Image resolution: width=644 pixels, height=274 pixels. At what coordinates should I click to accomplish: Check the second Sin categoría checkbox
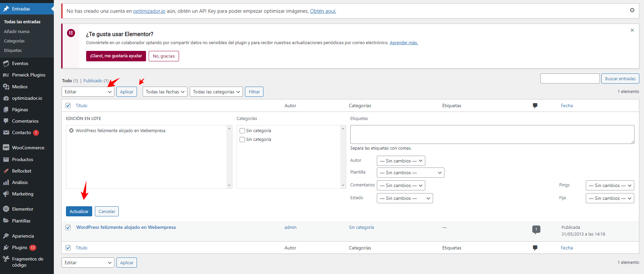pos(242,140)
